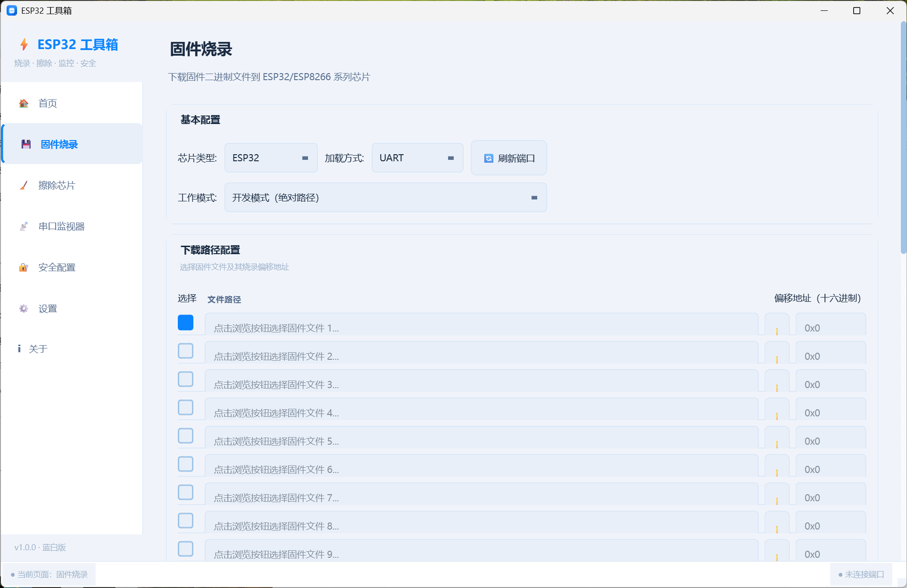Click the 0x0 offset field for file 1
The height and width of the screenshot is (588, 907).
(x=831, y=324)
